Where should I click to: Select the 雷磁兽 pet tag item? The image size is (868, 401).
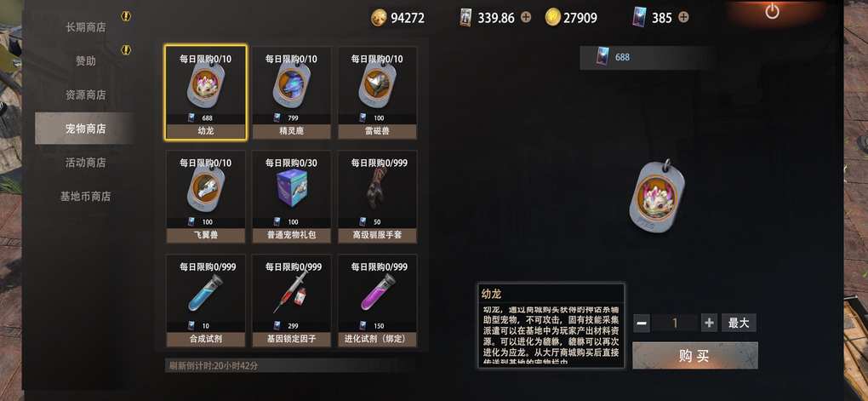coord(378,93)
